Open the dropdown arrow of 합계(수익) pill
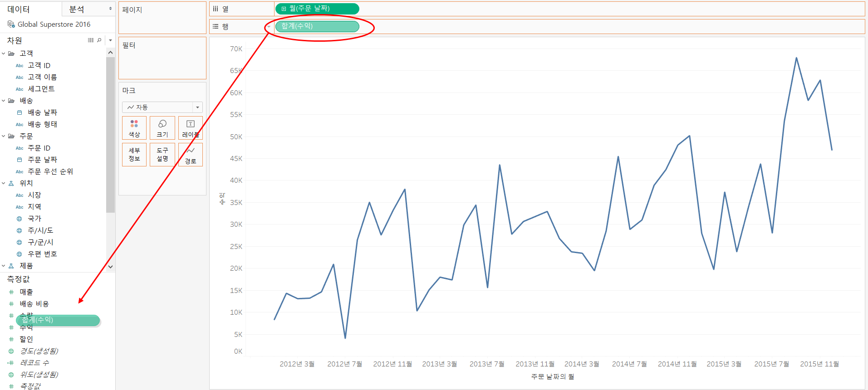The image size is (868, 390). click(269, 26)
